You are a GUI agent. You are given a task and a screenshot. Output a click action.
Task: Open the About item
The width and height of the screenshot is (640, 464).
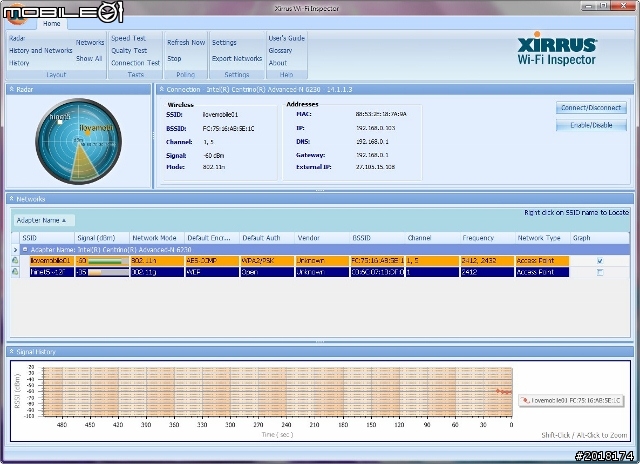coord(278,63)
